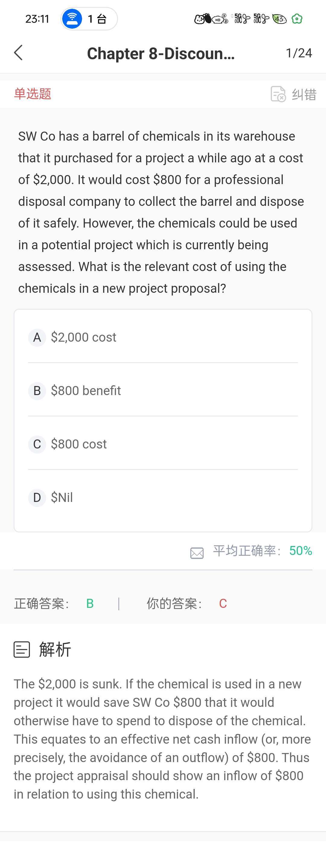Tap the 单选题 question type label
This screenshot has width=326, height=868.
[33, 94]
